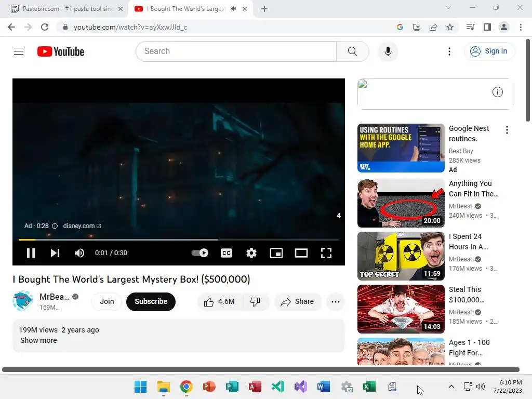
Task: Like the video (4.6M)
Action: pyautogui.click(x=220, y=301)
